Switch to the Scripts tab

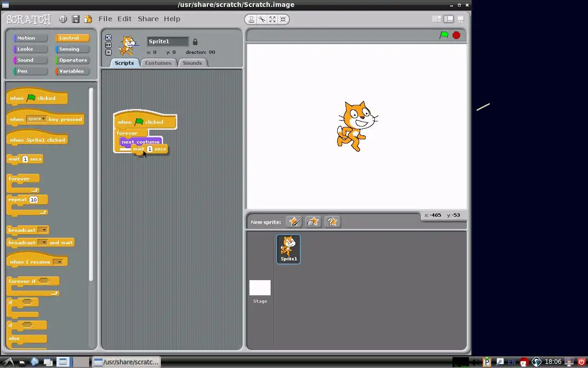[124, 63]
